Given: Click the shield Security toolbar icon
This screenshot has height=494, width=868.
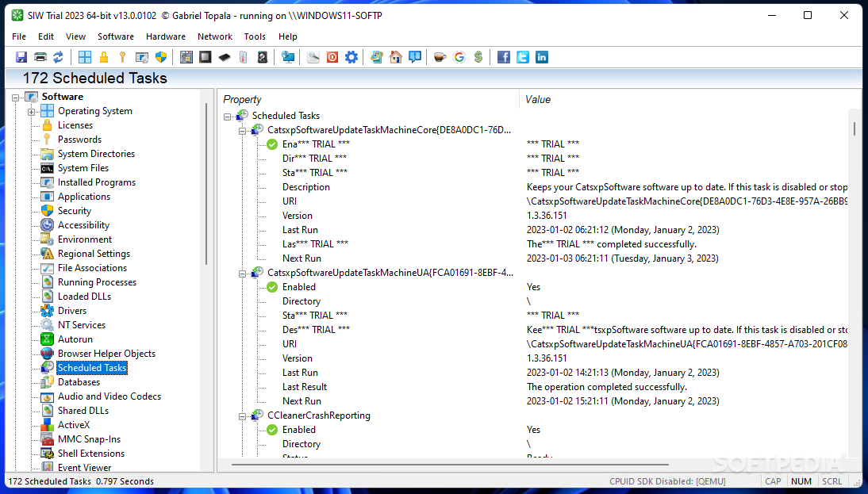Looking at the screenshot, I should click(x=161, y=57).
